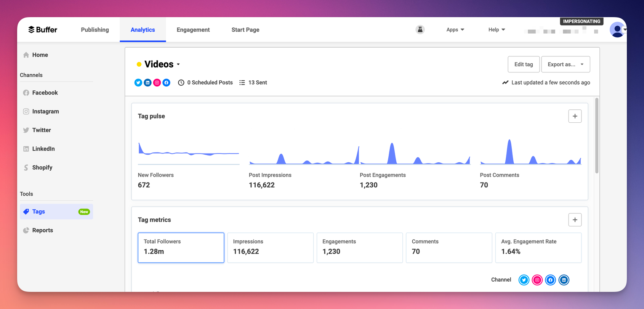
Task: Toggle the Instagram channel filter
Action: coord(537,280)
